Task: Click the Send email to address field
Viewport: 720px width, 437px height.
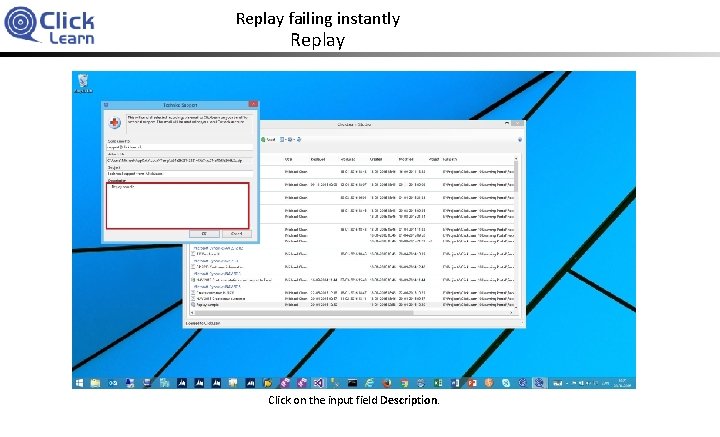Action: (x=180, y=147)
